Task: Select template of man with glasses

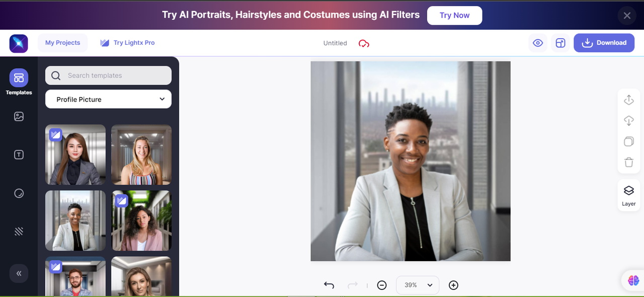Action: tap(75, 276)
